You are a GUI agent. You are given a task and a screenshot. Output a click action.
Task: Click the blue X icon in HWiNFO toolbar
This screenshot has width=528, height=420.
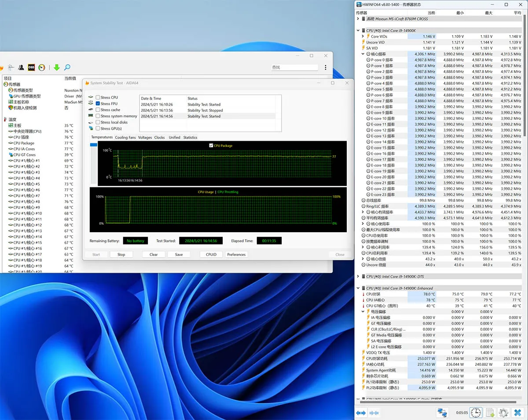coord(517,413)
